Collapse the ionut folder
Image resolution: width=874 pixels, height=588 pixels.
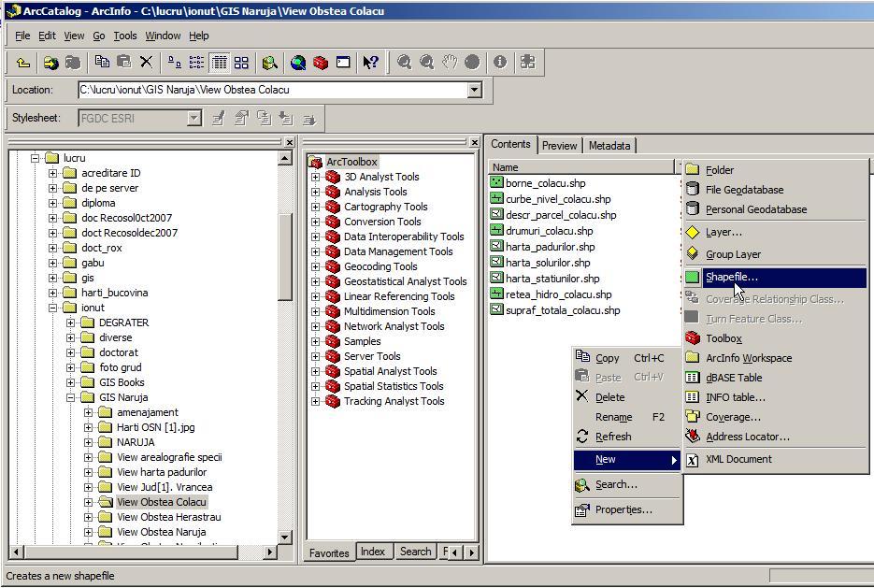pyautogui.click(x=53, y=308)
